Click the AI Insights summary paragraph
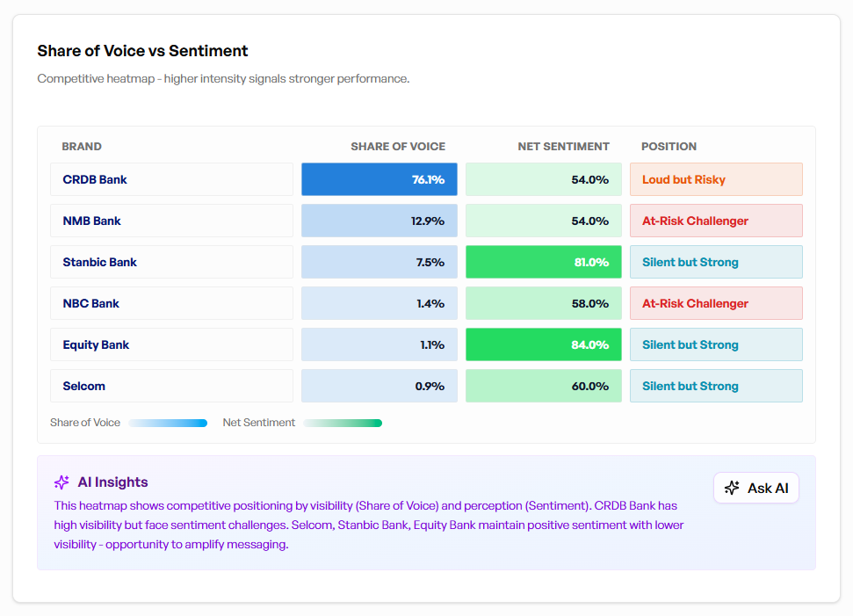 pyautogui.click(x=368, y=525)
